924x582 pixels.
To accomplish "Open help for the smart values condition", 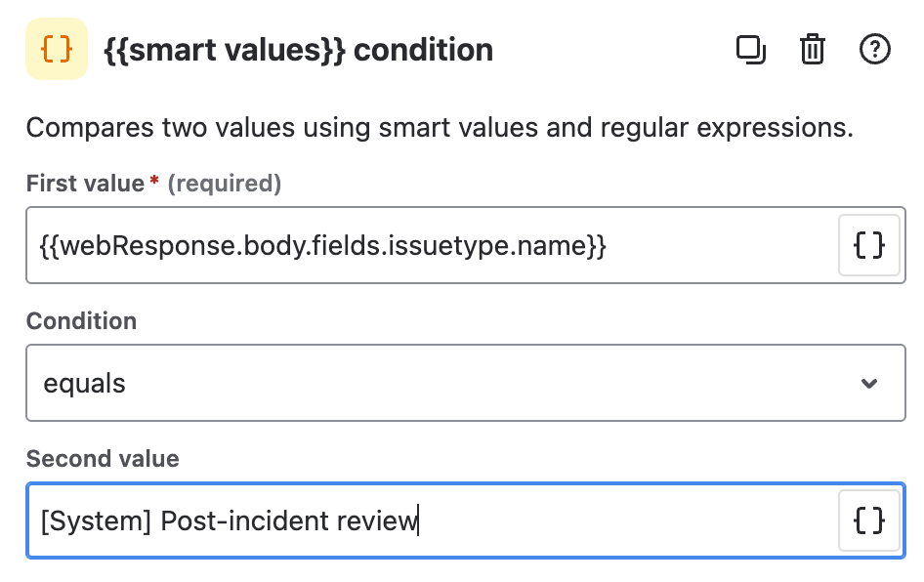I will (x=875, y=50).
